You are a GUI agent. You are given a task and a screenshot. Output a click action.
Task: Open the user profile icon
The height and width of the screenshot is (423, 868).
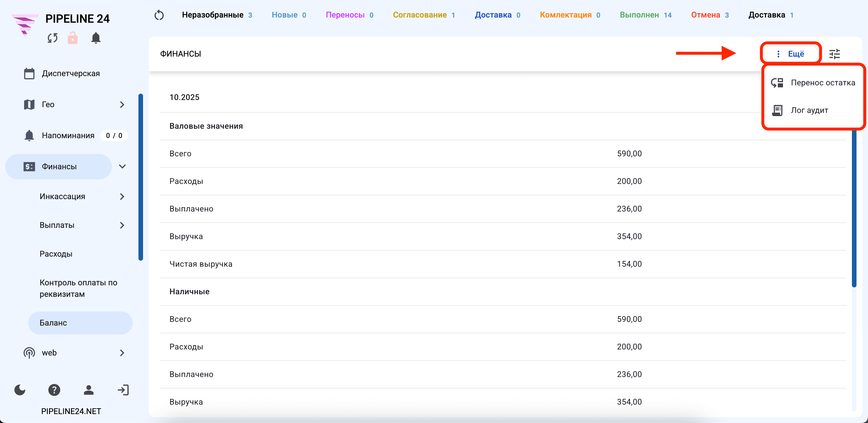[89, 390]
